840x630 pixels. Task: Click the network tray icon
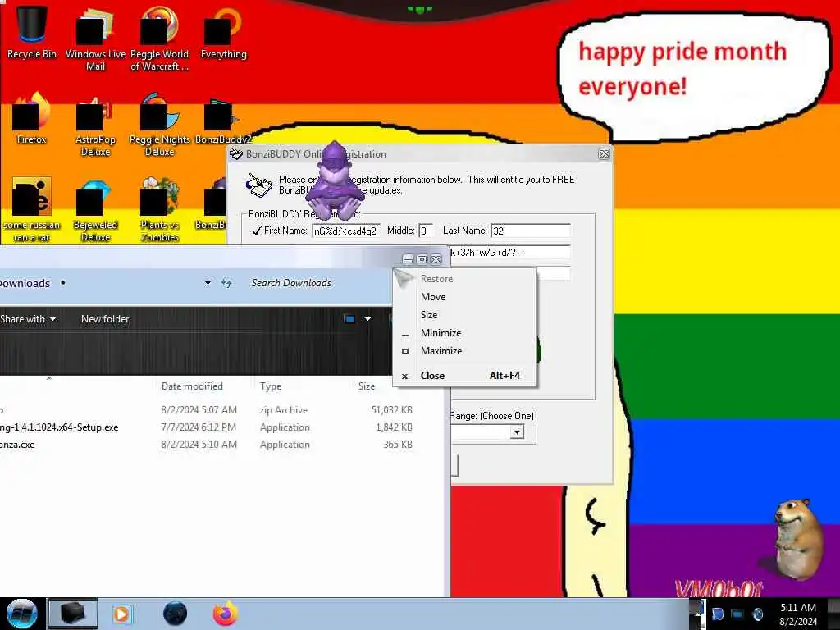coord(737,614)
